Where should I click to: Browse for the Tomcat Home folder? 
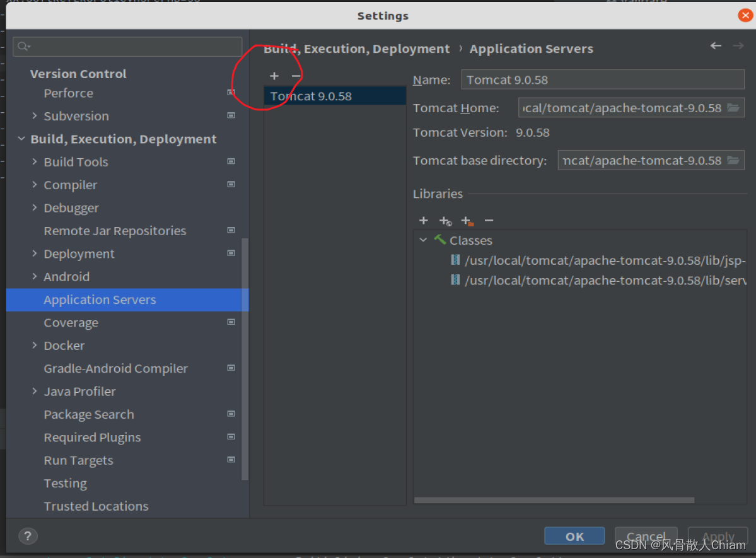pos(733,108)
